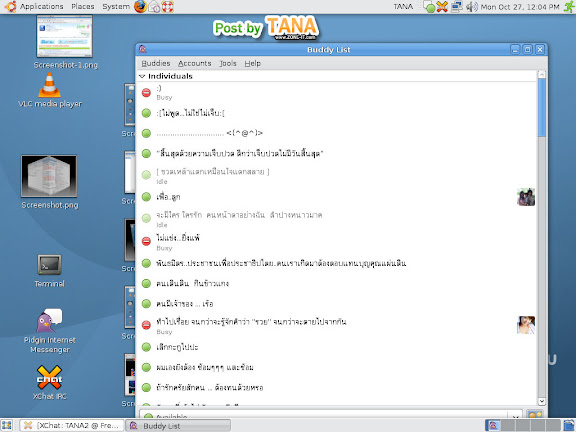Open the Tools menu in Buddy List
The image size is (576, 432).
click(228, 63)
